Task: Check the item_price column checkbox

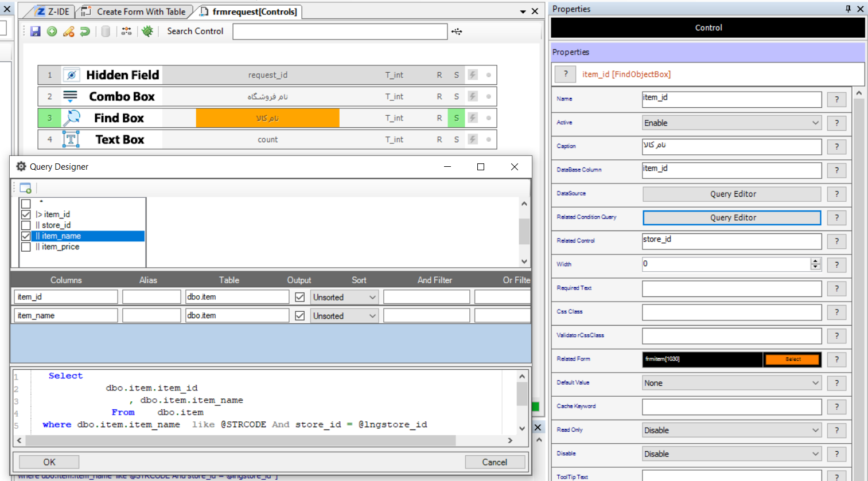Action: click(26, 247)
